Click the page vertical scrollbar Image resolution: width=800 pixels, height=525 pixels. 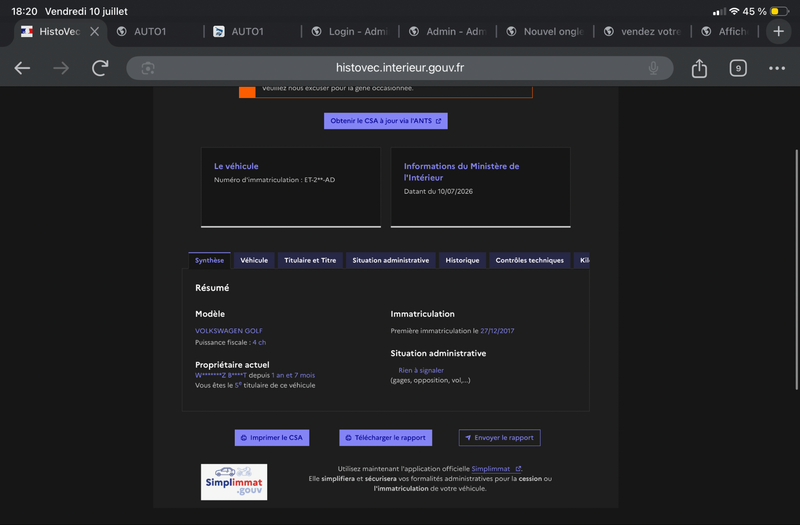click(796, 269)
